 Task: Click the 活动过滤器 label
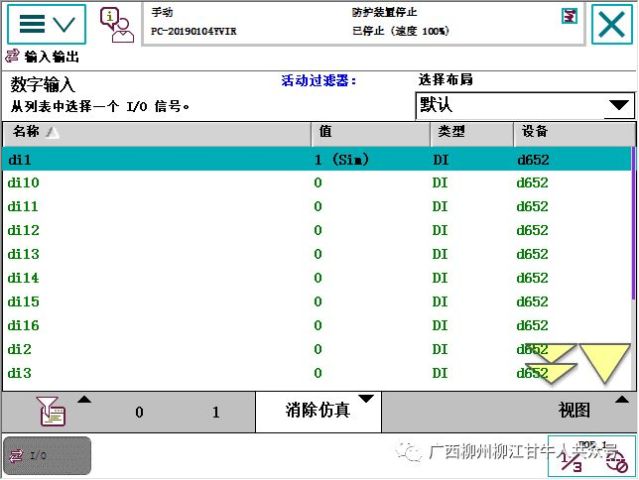pyautogui.click(x=318, y=81)
